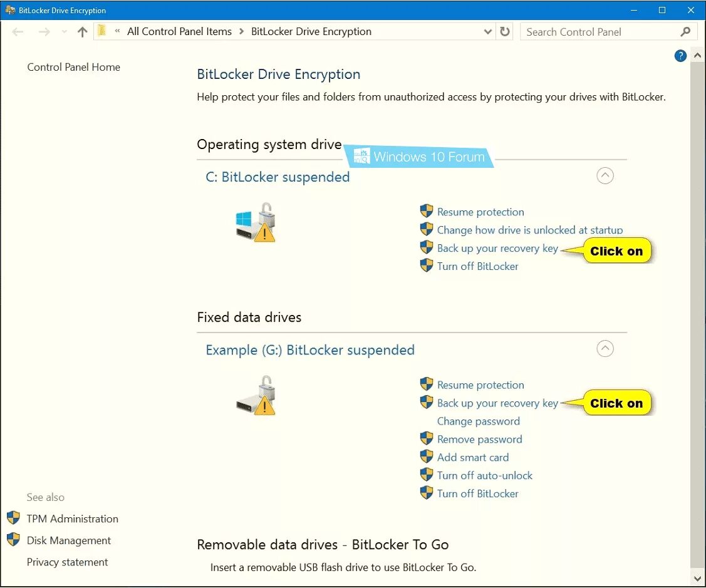Click the scrollbar down arrow
Viewport: 706px width, 588px height.
pyautogui.click(x=697, y=578)
